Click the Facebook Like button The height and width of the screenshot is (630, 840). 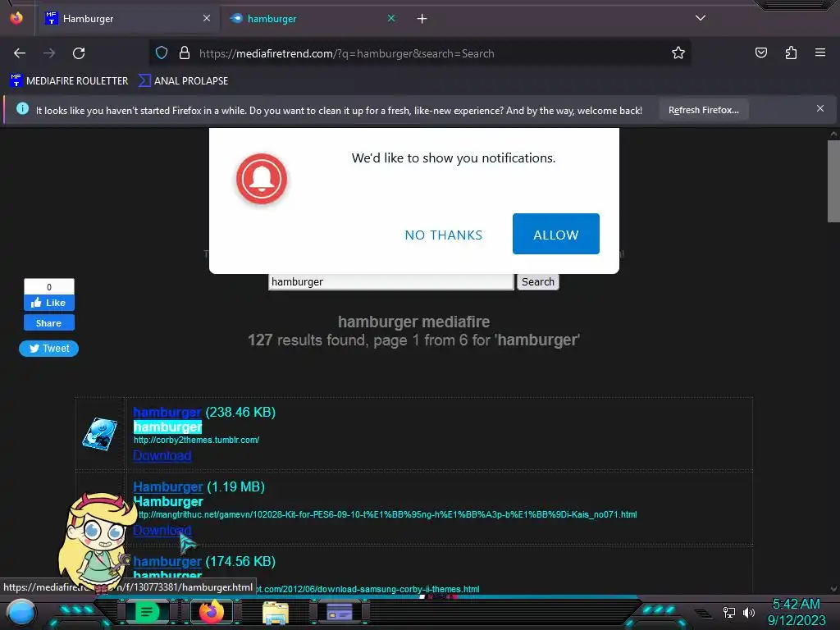pos(48,303)
